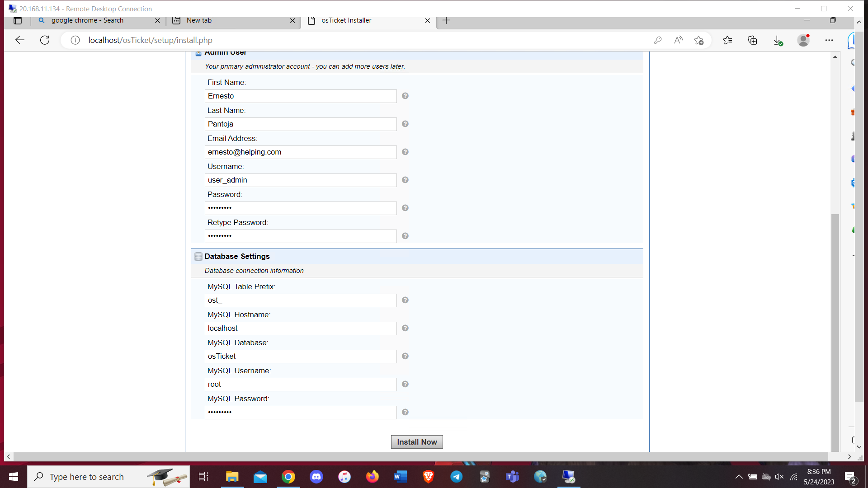The image size is (868, 488).
Task: Open the Settings and more menu
Action: pyautogui.click(x=830, y=40)
